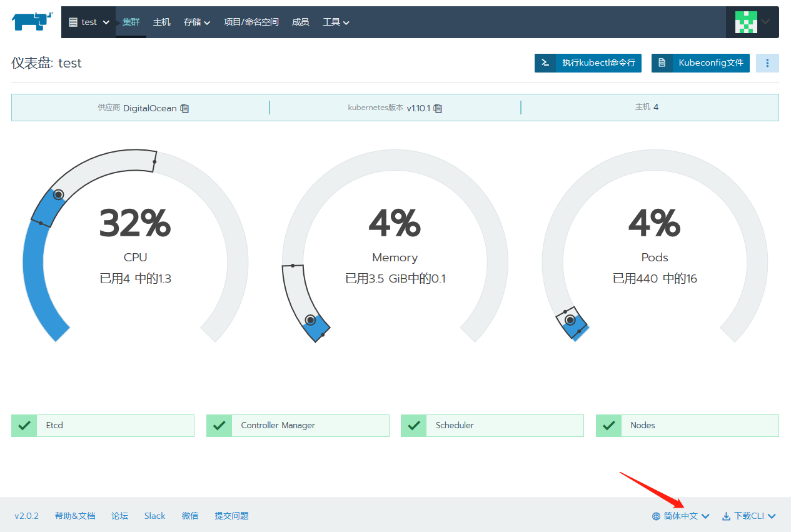
Task: Click the Etcd green checkmark icon
Action: click(24, 426)
